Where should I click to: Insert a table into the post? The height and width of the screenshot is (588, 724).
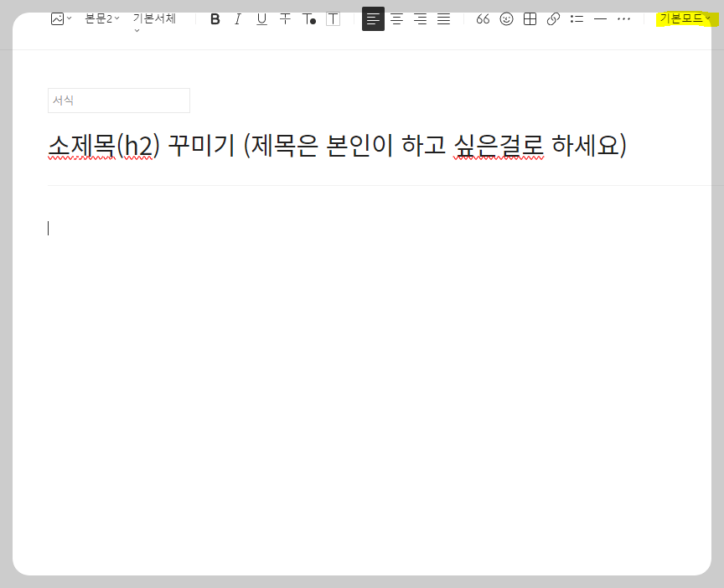click(x=530, y=18)
